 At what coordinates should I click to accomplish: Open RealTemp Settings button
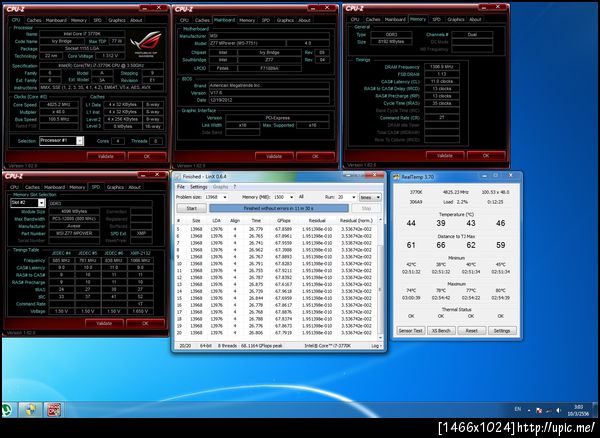click(502, 331)
